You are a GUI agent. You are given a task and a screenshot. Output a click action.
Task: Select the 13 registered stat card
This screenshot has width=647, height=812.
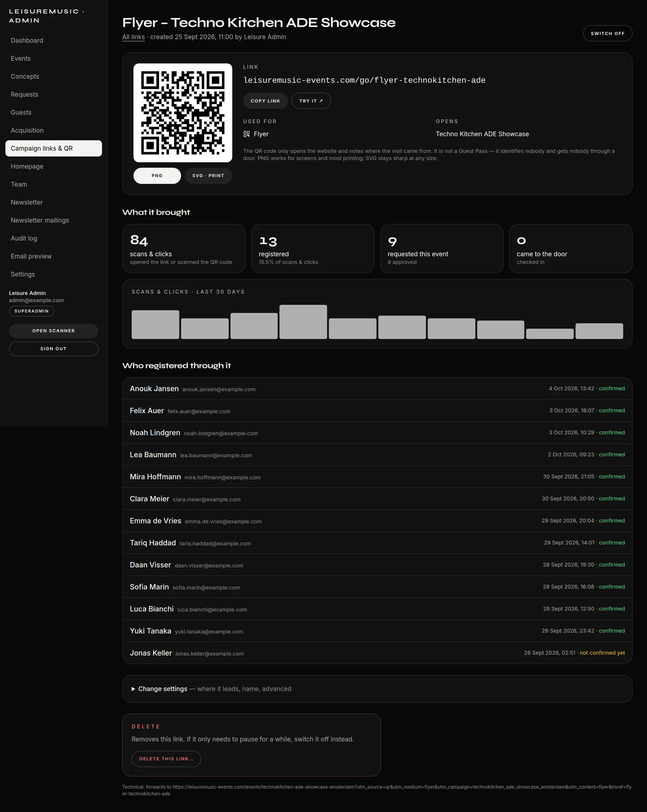(313, 249)
